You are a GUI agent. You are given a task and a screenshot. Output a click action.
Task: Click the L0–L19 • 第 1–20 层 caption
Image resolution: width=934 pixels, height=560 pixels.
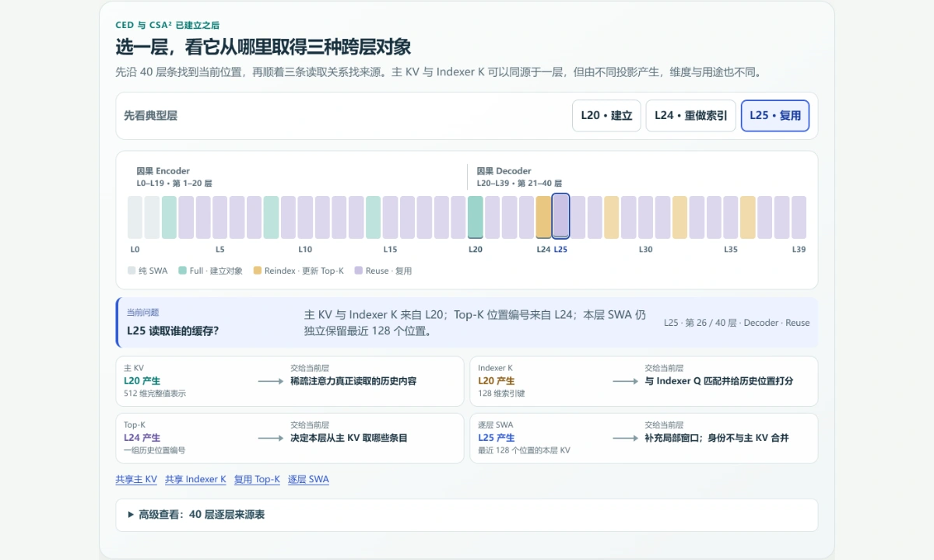pos(174,184)
